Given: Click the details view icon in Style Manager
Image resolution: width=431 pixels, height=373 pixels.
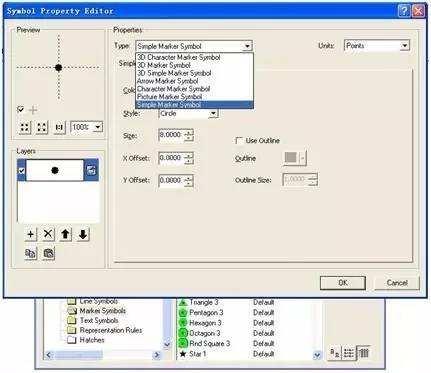Looking at the screenshot, I should [x=364, y=353].
